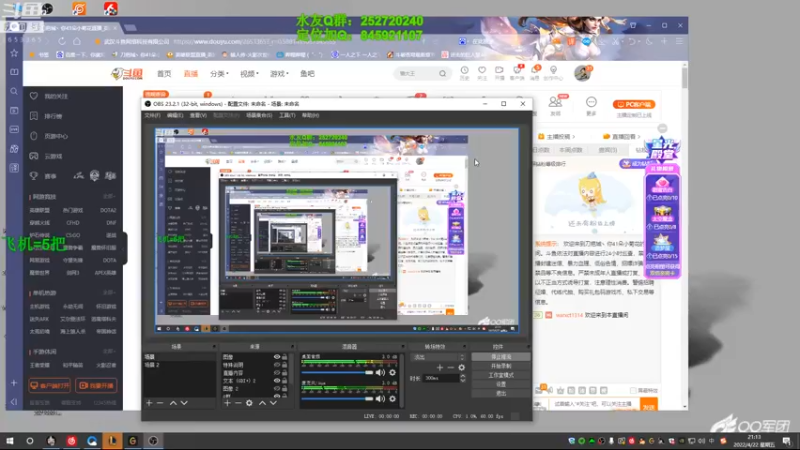Remove the selected scene with the minus icon
Image resolution: width=800 pixels, height=450 pixels.
[160, 403]
